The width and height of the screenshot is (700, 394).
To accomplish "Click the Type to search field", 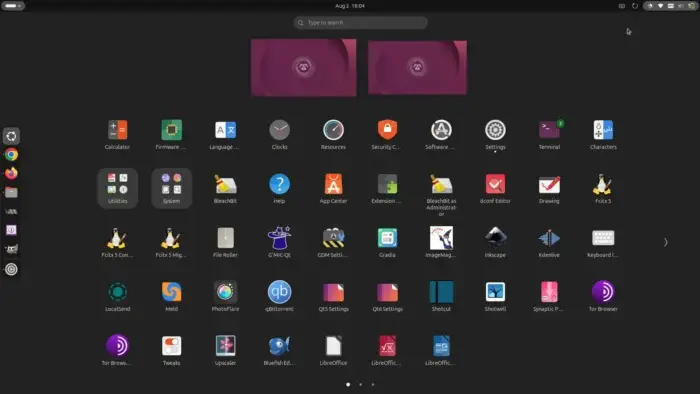I will pos(360,23).
